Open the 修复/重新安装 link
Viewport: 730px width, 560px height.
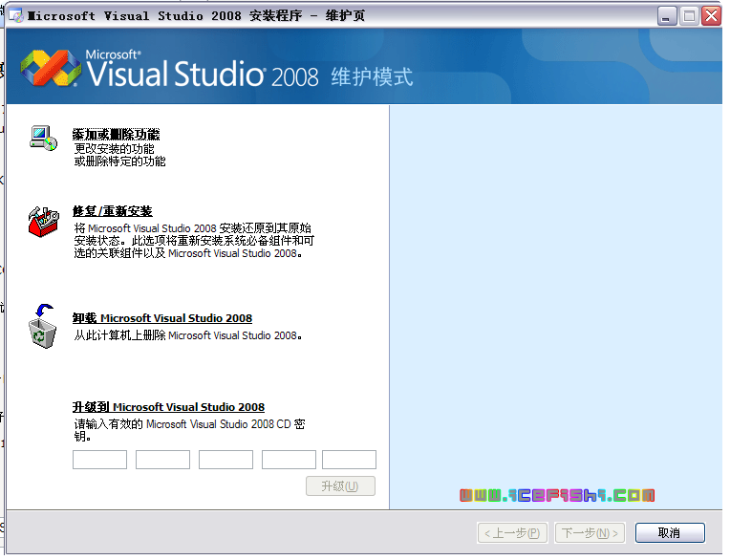(112, 211)
